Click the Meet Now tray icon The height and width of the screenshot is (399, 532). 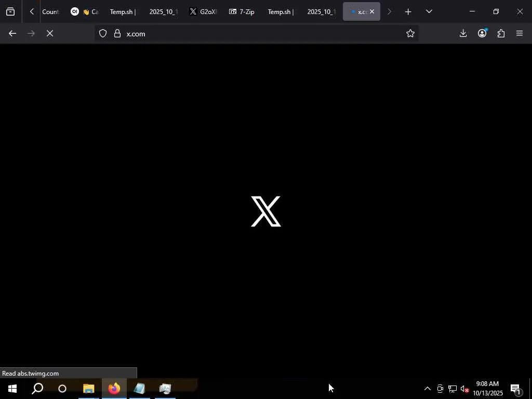click(x=440, y=389)
